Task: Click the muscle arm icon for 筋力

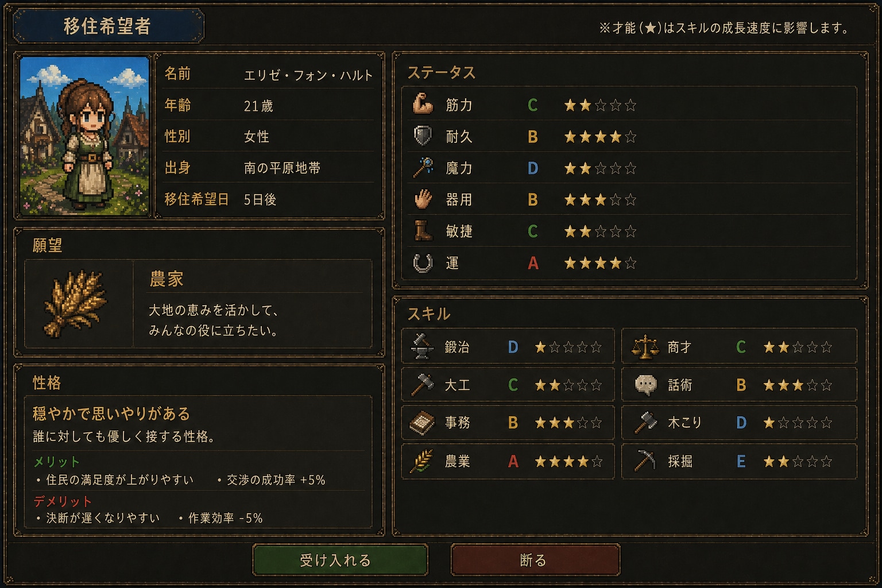Action: [x=423, y=105]
